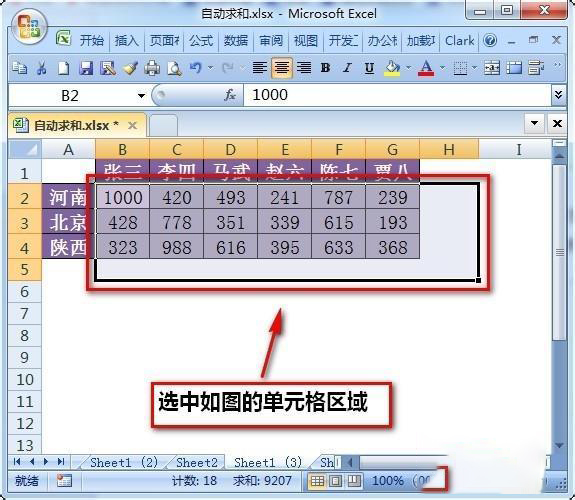The image size is (575, 500).
Task: Toggle Underline formatting
Action: pos(369,68)
